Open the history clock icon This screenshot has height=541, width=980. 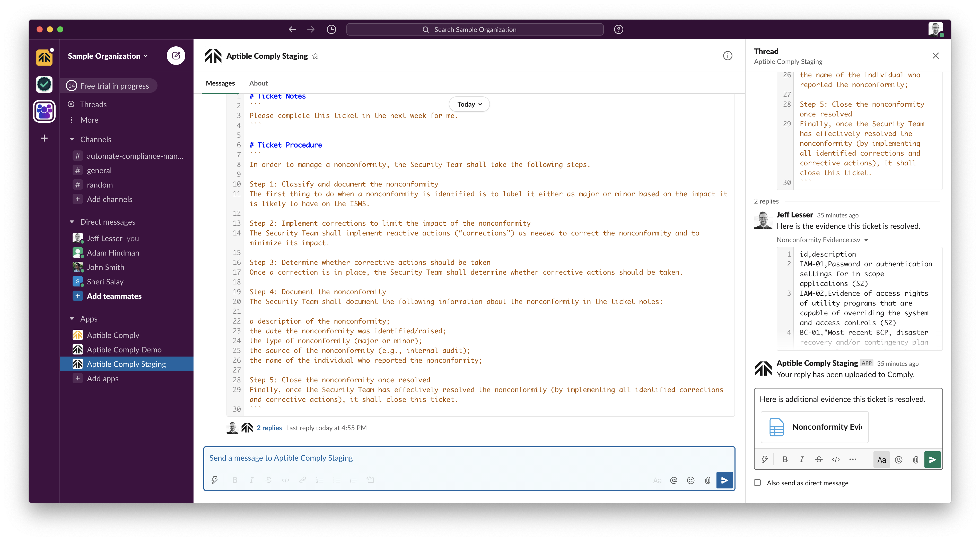click(x=331, y=29)
